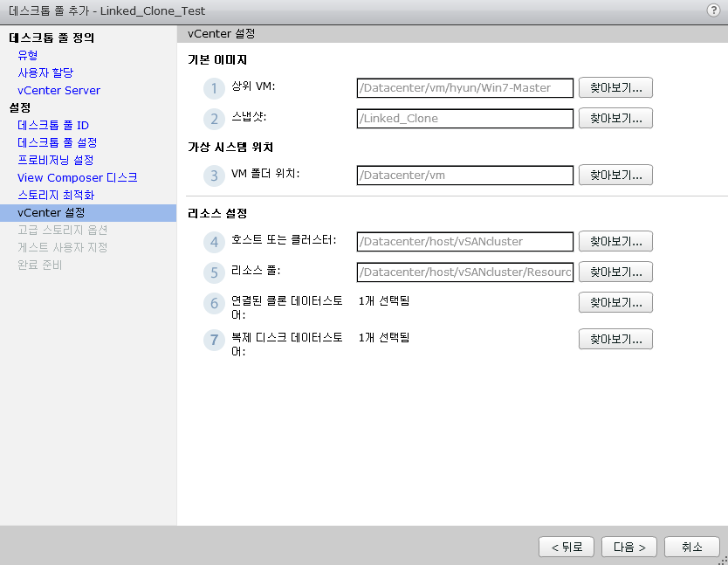This screenshot has width=728, height=565.
Task: Go to 사용자 할당 step
Action: pos(45,73)
